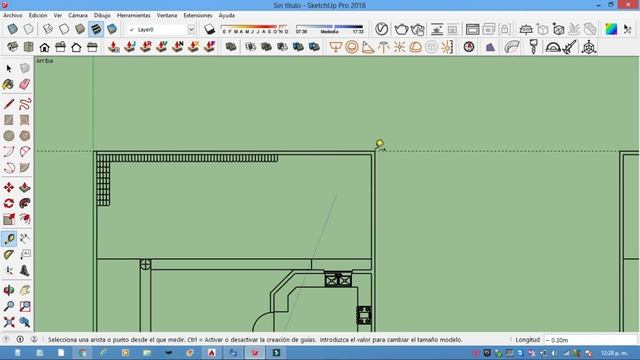
Task: Select the Pan hand tool
Action: pos(25,290)
